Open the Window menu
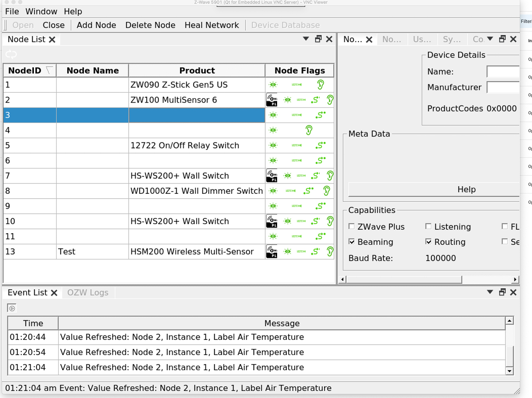 (41, 11)
